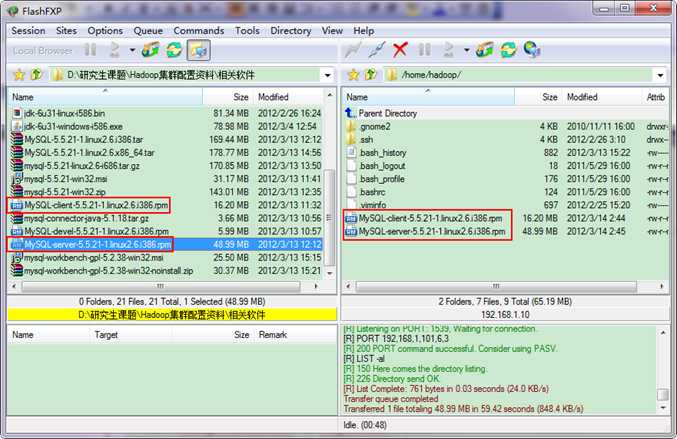Click the log pane scroll-up arrow
The width and height of the screenshot is (677, 439).
(x=663, y=333)
